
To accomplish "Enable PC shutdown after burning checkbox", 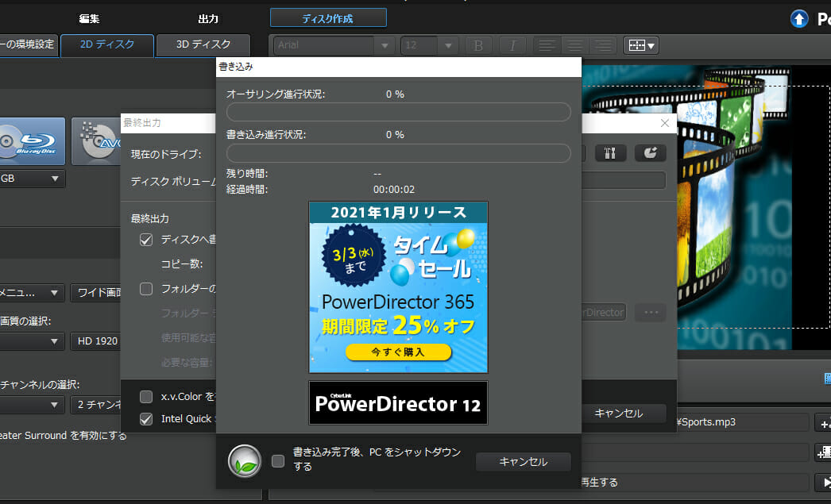I will [278, 461].
